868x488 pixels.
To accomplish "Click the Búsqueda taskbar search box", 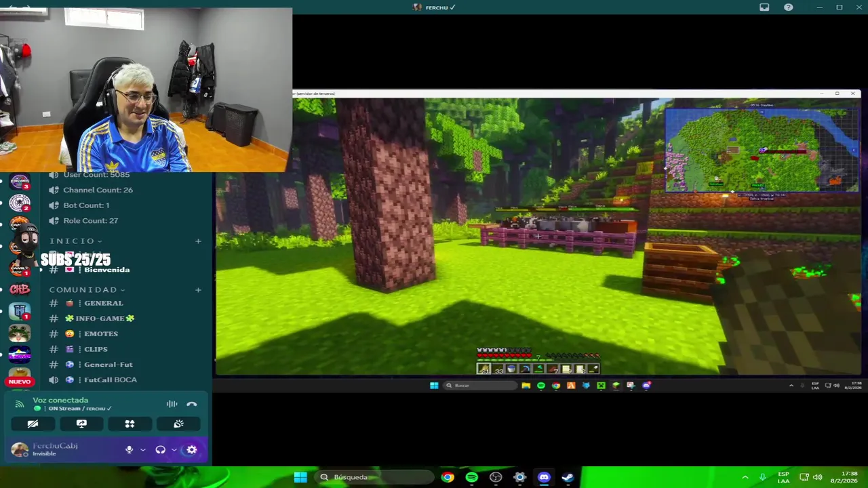I will coord(374,477).
